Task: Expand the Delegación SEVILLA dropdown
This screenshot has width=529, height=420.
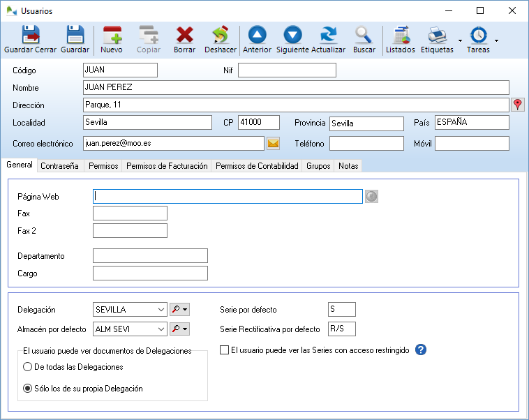Action: tap(161, 310)
